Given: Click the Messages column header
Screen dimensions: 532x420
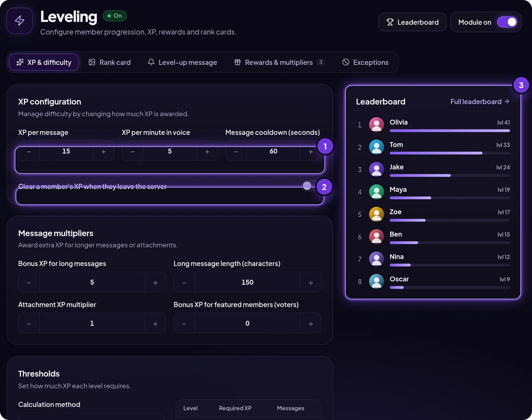Looking at the screenshot, I should (x=291, y=408).
